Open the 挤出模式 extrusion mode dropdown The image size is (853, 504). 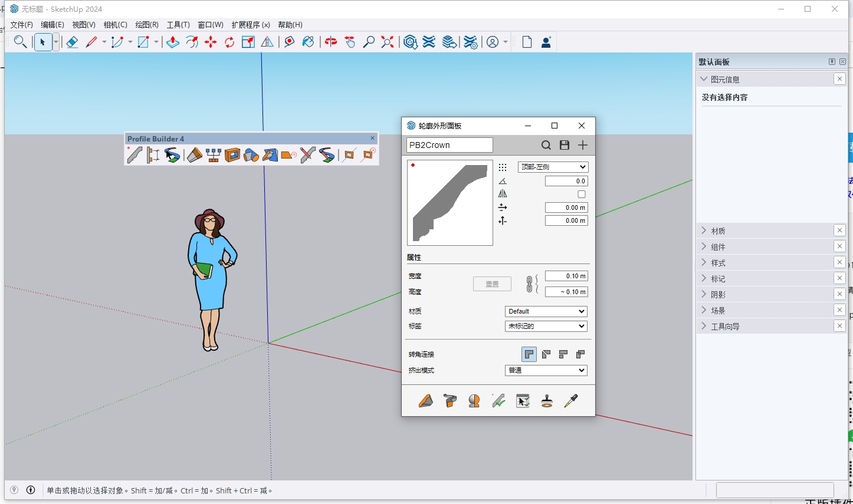tap(545, 370)
